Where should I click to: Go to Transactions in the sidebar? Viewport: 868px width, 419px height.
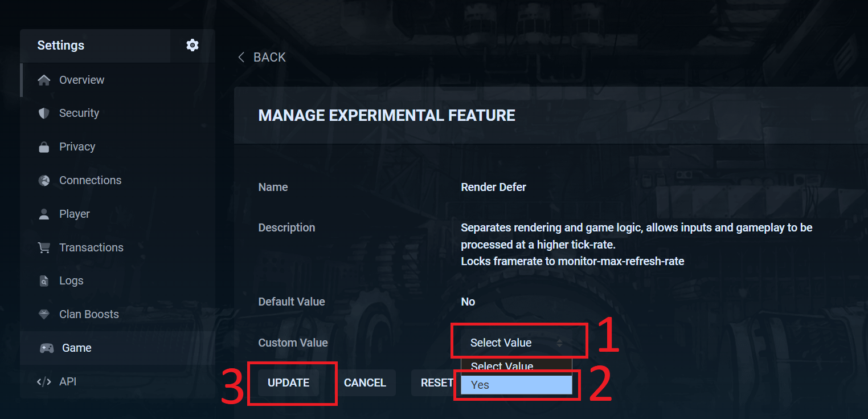[x=91, y=247]
